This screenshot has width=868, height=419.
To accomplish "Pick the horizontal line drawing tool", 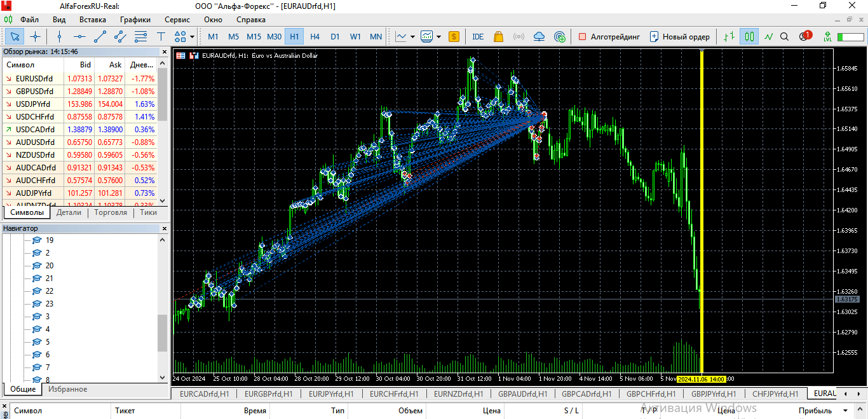I will click(x=79, y=36).
